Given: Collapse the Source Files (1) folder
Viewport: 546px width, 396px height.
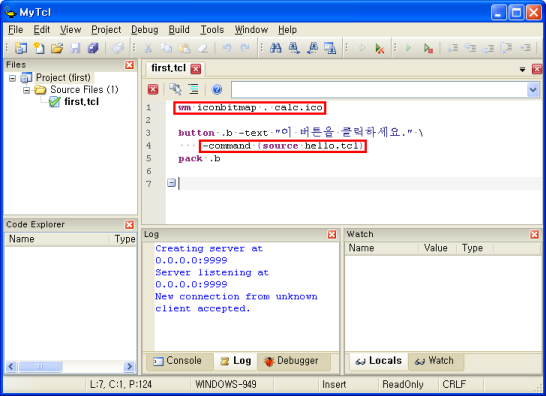Looking at the screenshot, I should click(x=26, y=90).
